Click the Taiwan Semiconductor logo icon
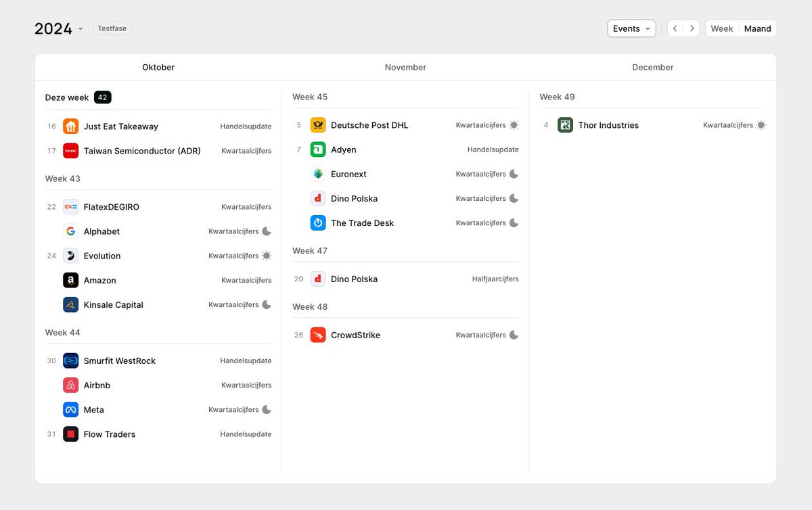Screen dimensions: 812x510 tap(71, 151)
